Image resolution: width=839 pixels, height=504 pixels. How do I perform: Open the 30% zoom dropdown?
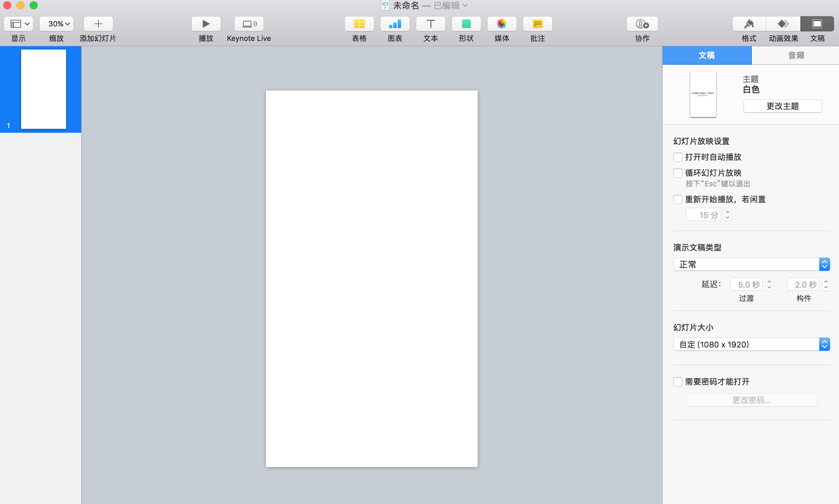(x=56, y=24)
